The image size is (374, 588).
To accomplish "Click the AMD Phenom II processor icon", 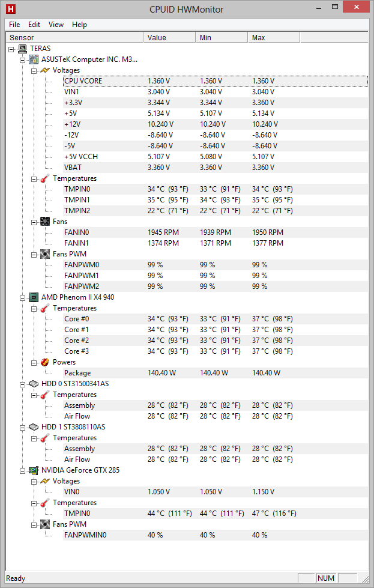I will coord(34,297).
